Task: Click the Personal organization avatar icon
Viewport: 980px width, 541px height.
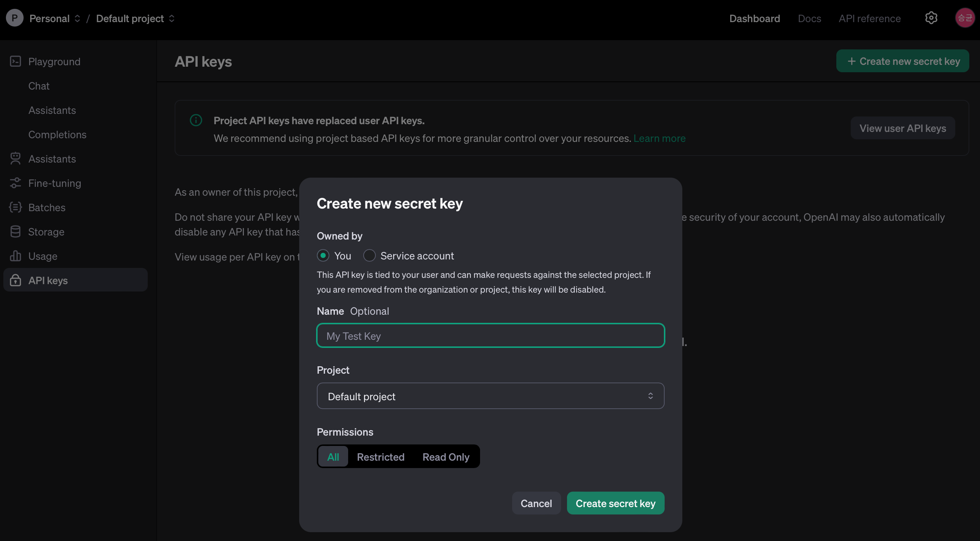Action: [x=14, y=18]
